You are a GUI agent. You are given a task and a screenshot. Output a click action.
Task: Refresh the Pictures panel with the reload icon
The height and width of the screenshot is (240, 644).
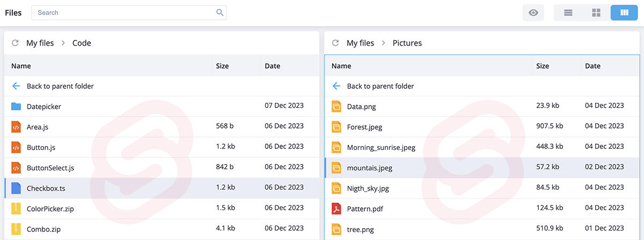click(x=335, y=43)
